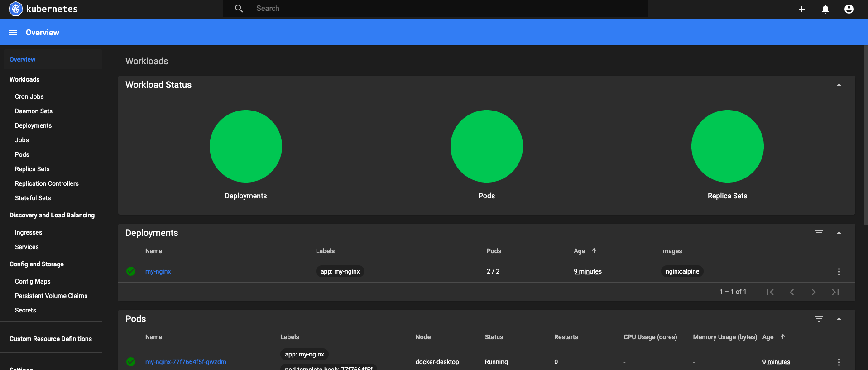Click the app: my-nginx label chip in Pods
This screenshot has height=370, width=868.
click(304, 354)
